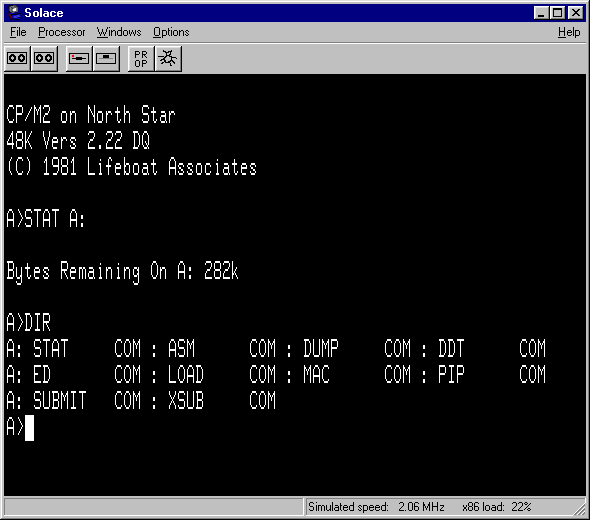Click the SUBMIT file name in listing
The image size is (590, 520).
pos(59,400)
